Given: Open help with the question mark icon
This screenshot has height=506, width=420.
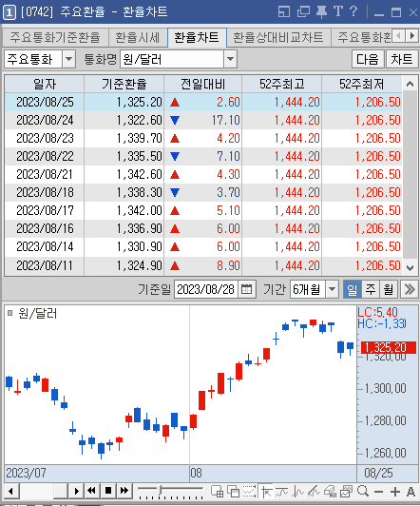Looking at the screenshot, I should tap(353, 11).
